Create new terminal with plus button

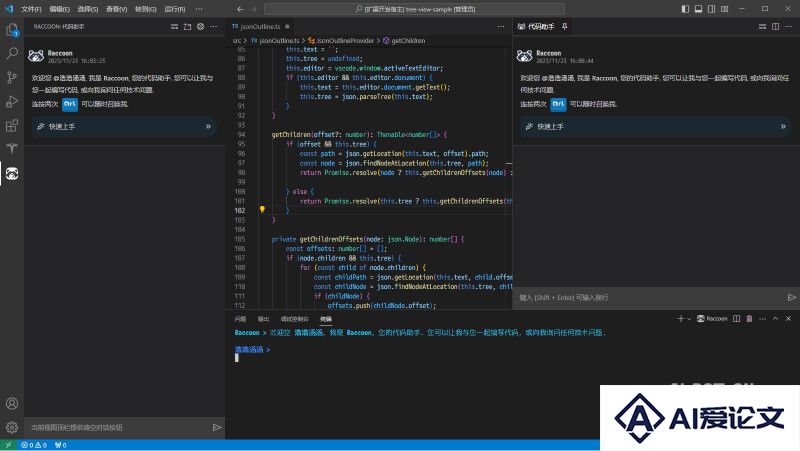pyautogui.click(x=680, y=319)
